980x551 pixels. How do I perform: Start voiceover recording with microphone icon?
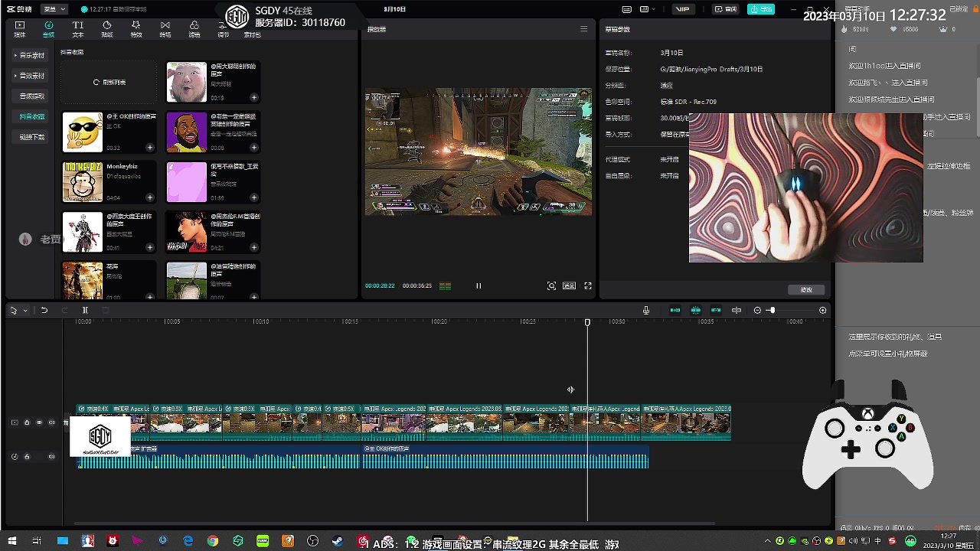tap(646, 310)
